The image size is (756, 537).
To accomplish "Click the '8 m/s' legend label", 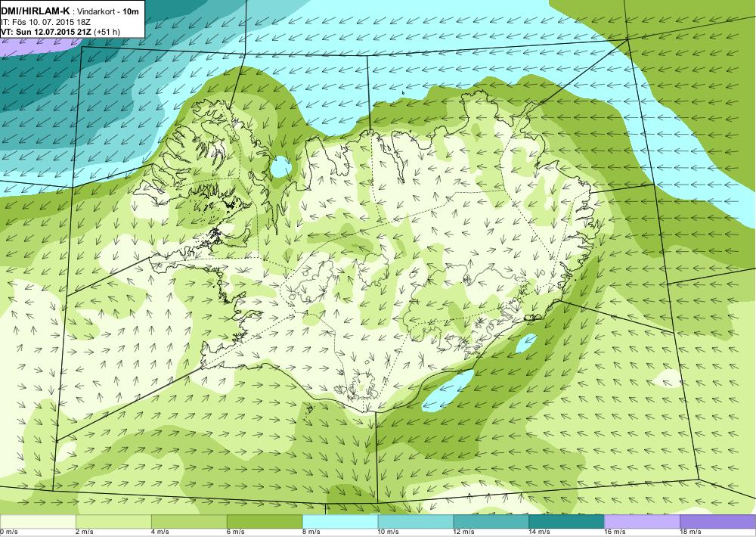I will pos(311,532).
